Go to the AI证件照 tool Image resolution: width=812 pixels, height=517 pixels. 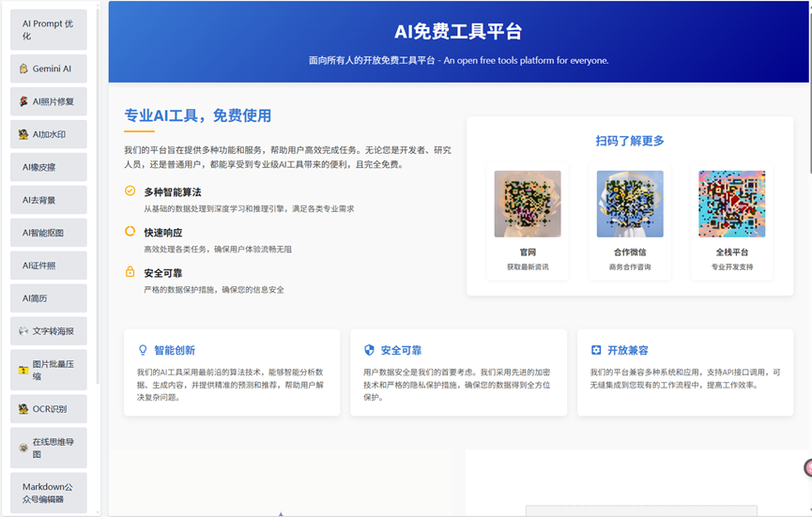coord(49,266)
